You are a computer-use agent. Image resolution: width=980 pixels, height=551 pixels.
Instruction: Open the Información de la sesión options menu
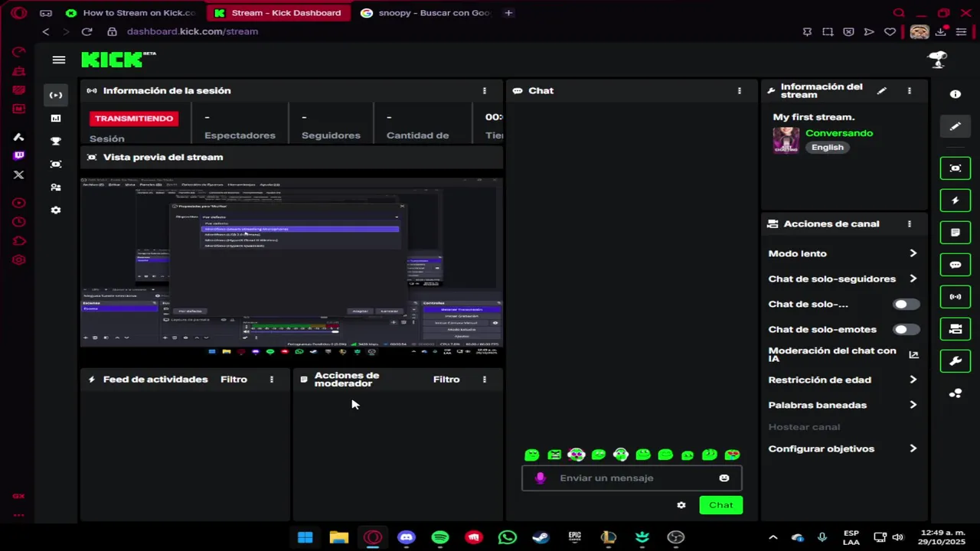click(x=485, y=90)
